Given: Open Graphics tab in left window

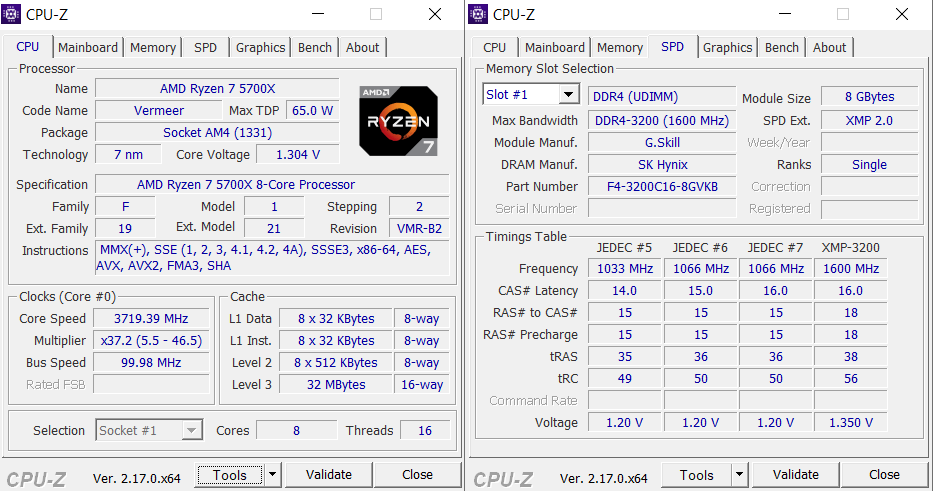Looking at the screenshot, I should tap(261, 48).
